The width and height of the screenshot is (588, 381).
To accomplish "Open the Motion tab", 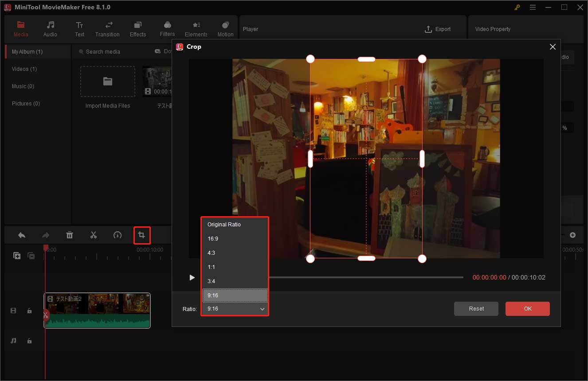I will click(x=225, y=29).
